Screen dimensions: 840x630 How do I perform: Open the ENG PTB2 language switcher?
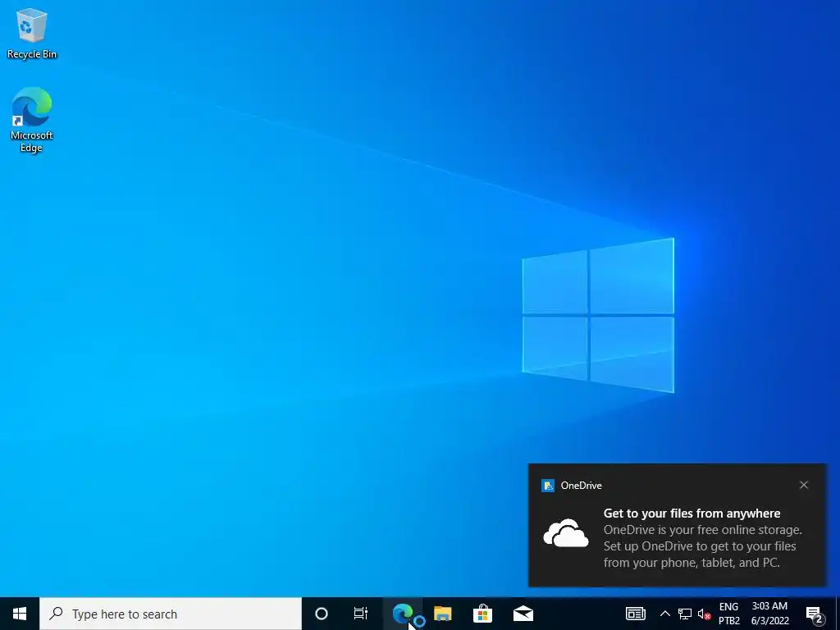(729, 614)
